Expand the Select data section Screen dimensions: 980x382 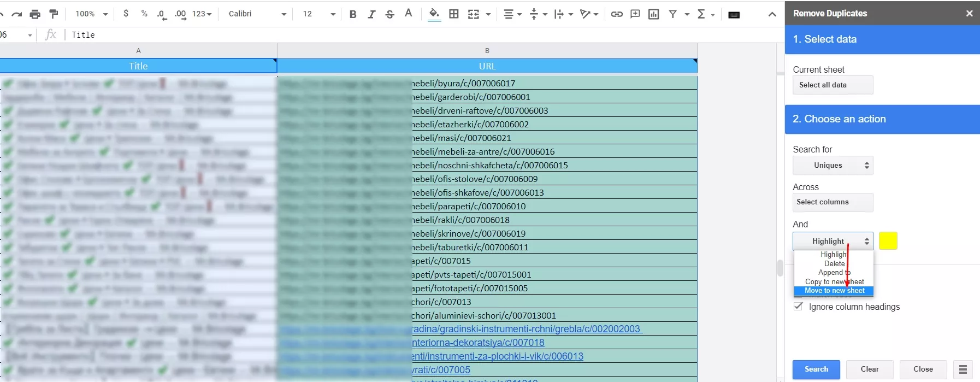coord(882,39)
